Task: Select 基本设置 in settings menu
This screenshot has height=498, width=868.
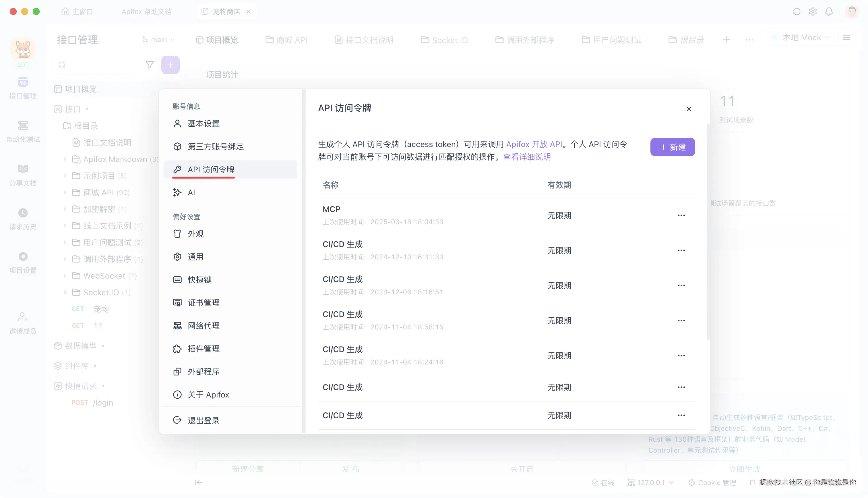Action: pyautogui.click(x=203, y=123)
